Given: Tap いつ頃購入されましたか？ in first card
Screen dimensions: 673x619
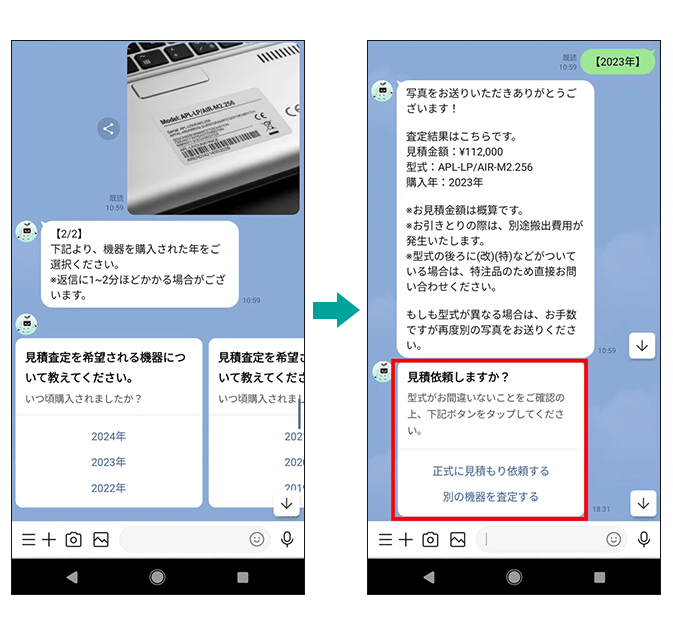Looking at the screenshot, I should [84, 399].
